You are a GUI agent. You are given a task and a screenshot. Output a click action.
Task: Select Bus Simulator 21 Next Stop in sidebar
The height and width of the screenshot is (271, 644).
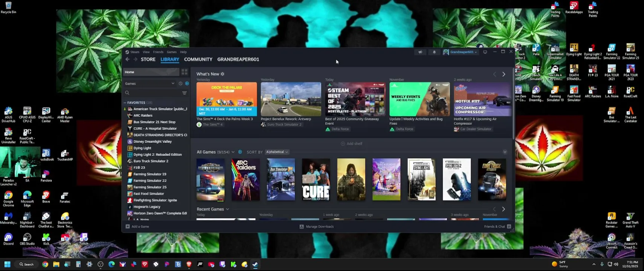click(157, 122)
